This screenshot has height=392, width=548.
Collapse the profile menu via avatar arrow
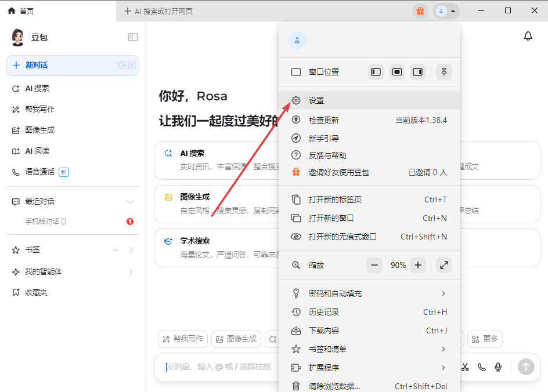click(x=453, y=11)
